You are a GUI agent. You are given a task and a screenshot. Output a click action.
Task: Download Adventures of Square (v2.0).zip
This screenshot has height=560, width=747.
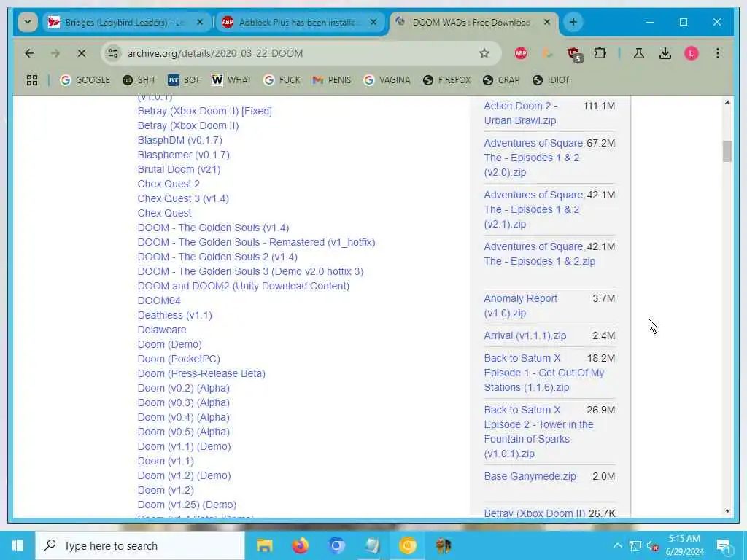coord(533,157)
